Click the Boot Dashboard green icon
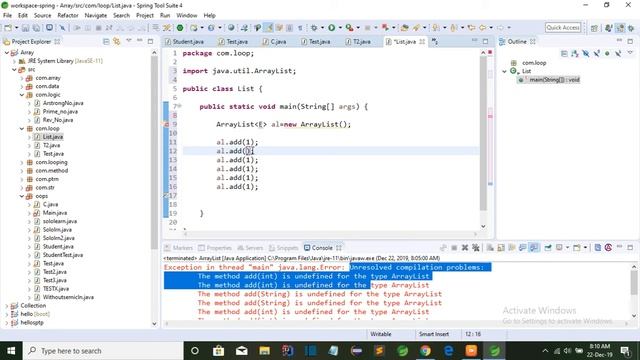 click(x=180, y=28)
